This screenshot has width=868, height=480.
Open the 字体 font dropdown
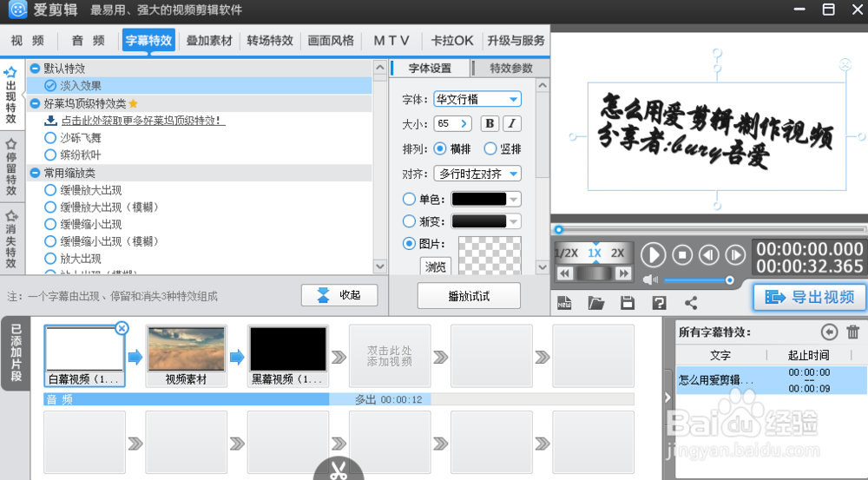(x=477, y=99)
